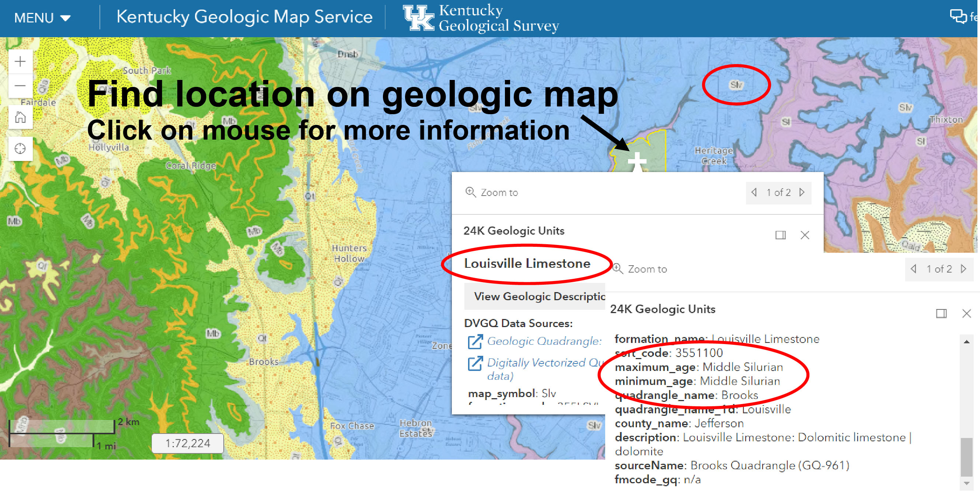Show previous feature in lower popup

913,269
